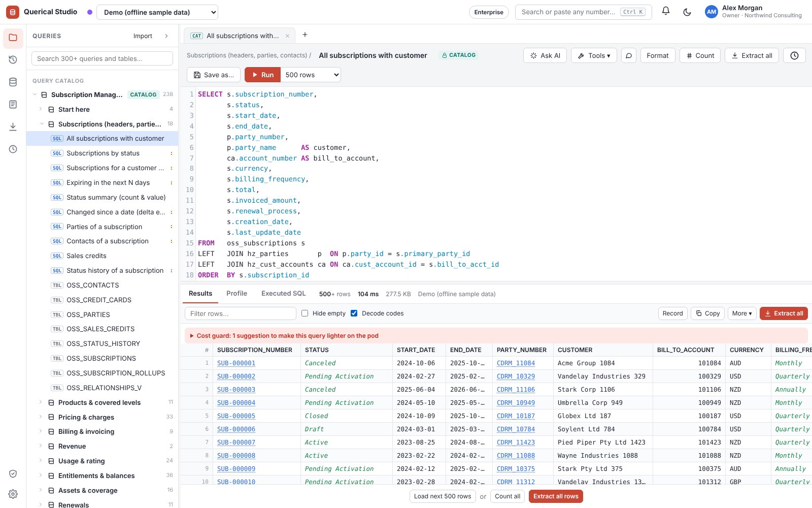Open options for Subscriptions by status
This screenshot has width=812, height=508.
[x=171, y=153]
